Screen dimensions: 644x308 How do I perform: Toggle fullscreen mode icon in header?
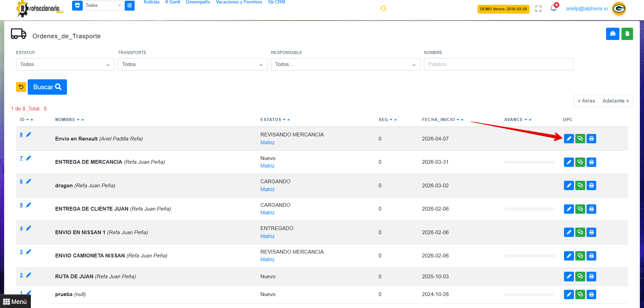pos(538,9)
